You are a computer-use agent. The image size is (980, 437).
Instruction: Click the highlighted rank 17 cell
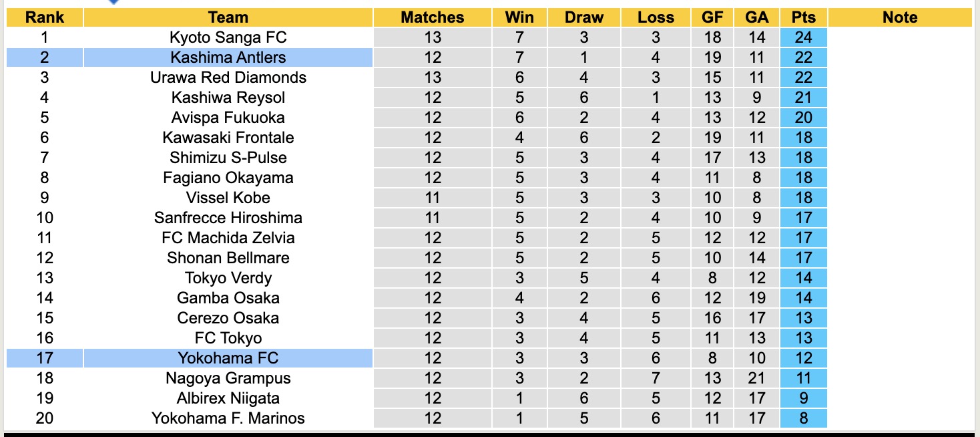(x=44, y=358)
